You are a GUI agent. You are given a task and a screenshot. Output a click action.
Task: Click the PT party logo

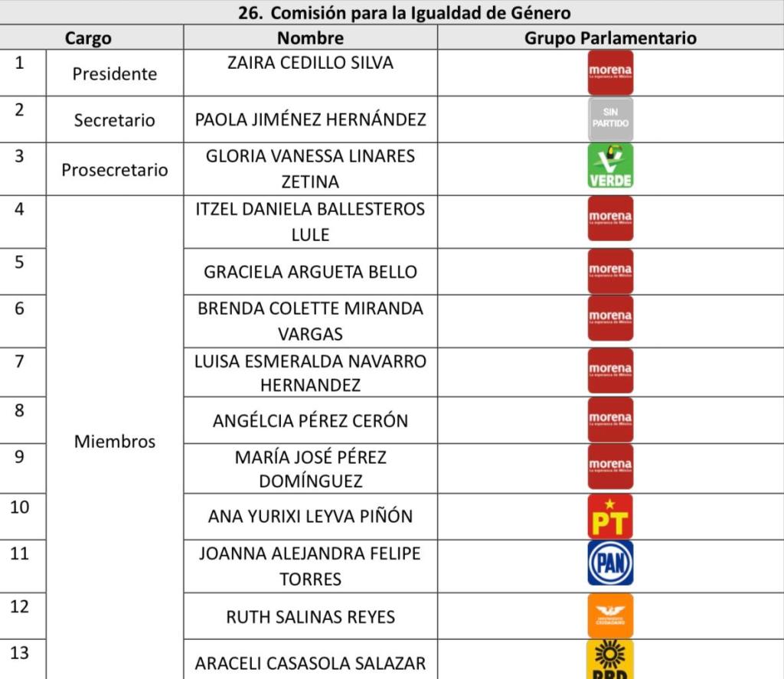[x=610, y=517]
